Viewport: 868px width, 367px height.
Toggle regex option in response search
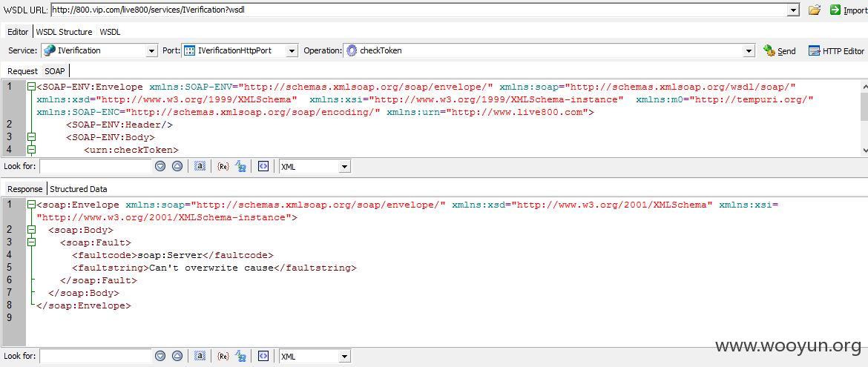pyautogui.click(x=223, y=357)
